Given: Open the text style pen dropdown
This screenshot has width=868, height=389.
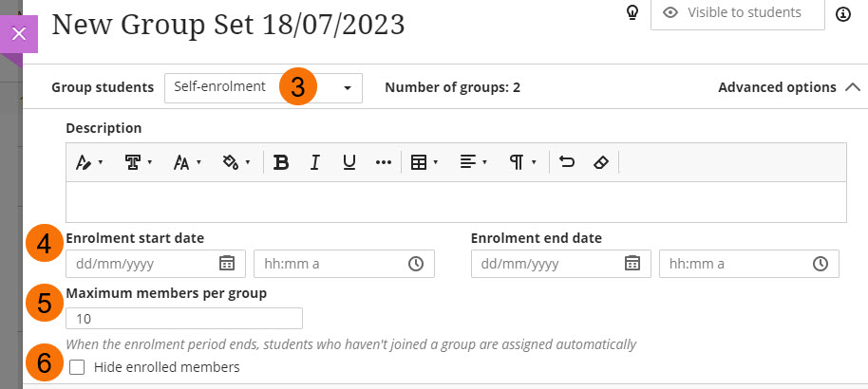Looking at the screenshot, I should 88,162.
